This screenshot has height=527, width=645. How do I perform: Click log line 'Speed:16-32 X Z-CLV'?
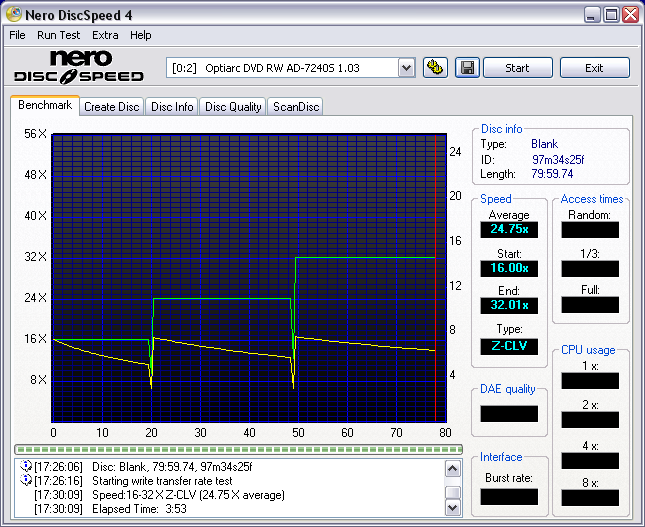pos(188,495)
